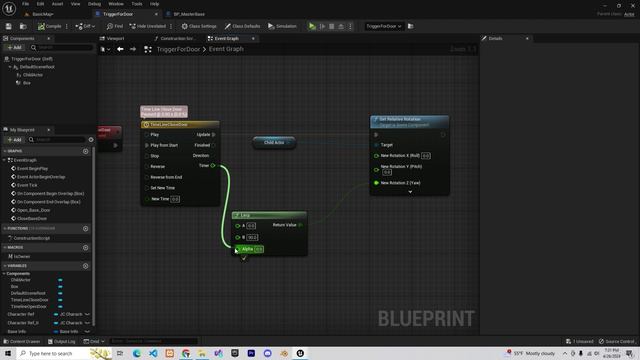Click the Timer output pin on timeline node
This screenshot has width=640, height=360.
pyautogui.click(x=213, y=165)
